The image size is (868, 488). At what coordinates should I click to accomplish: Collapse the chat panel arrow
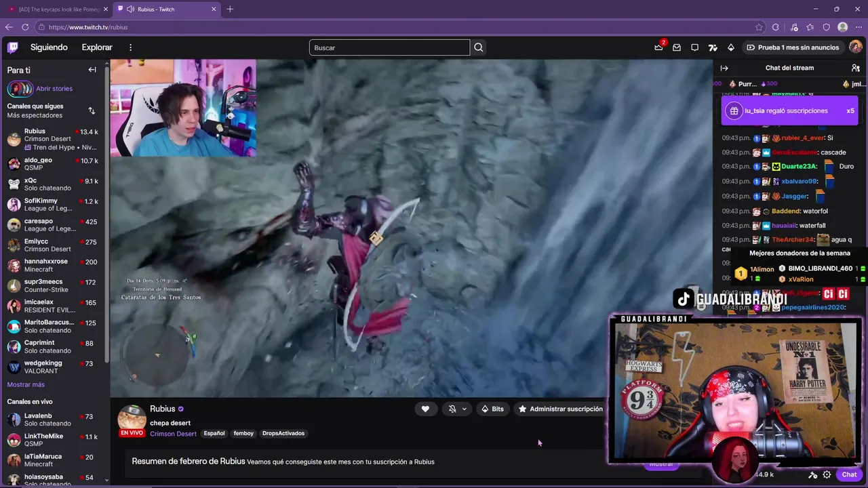point(724,68)
